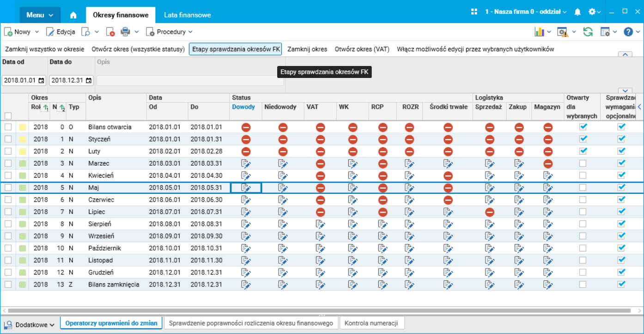Open the company selector 1 - Nasza firma 0 - oddział
Screen dimensions: 644x334
[526, 12]
